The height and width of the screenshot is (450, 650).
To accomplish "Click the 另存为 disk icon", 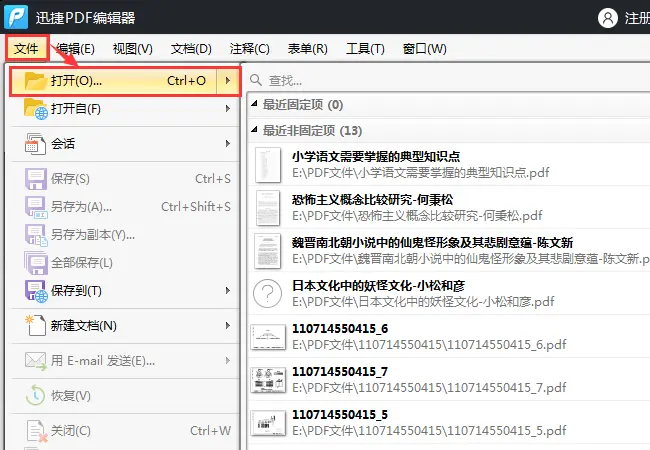I will click(x=36, y=207).
